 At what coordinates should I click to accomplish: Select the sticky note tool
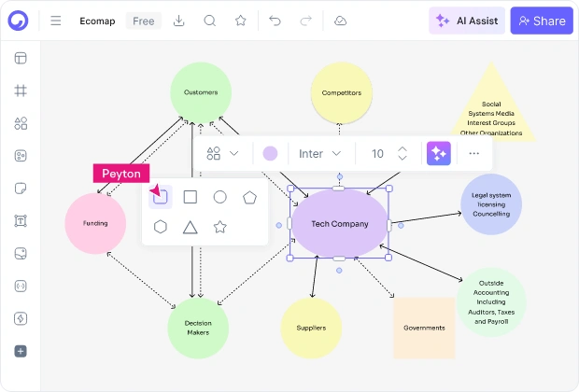21,189
